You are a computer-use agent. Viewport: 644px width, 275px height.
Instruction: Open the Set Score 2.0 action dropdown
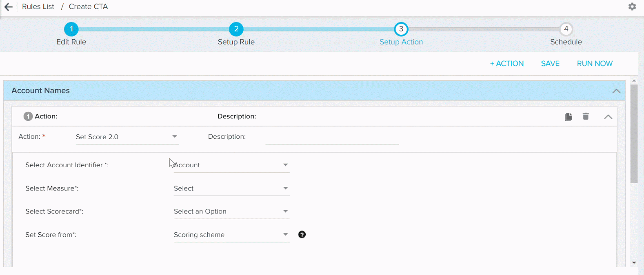(x=127, y=137)
